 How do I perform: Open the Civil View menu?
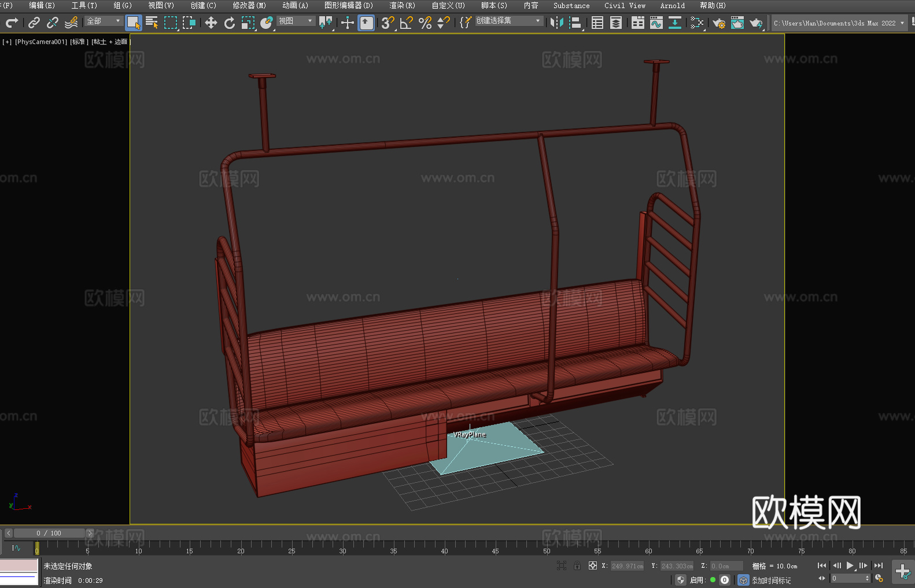625,5
